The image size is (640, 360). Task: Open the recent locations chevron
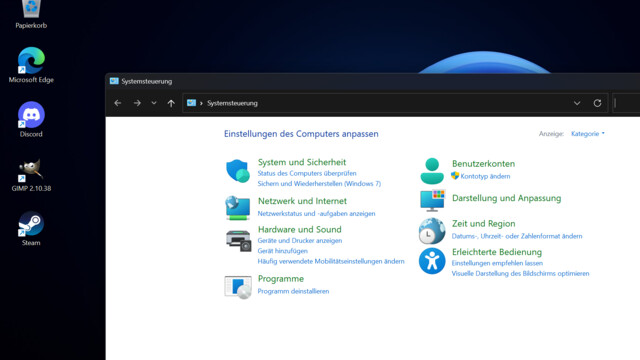[x=154, y=103]
